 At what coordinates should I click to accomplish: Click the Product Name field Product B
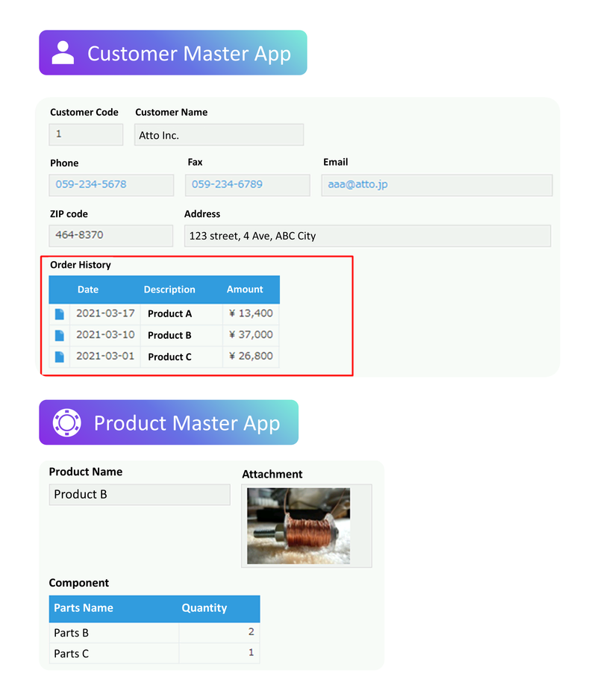pos(140,495)
